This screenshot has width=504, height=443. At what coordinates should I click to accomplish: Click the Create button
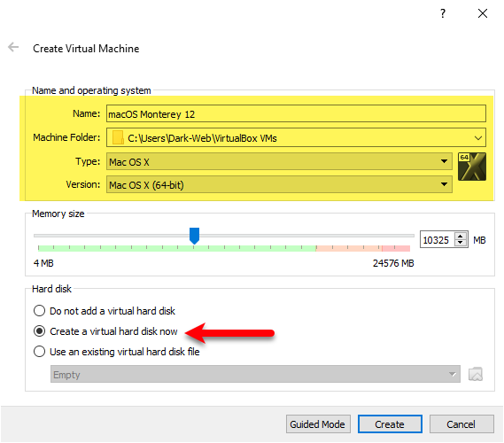tap(390, 424)
